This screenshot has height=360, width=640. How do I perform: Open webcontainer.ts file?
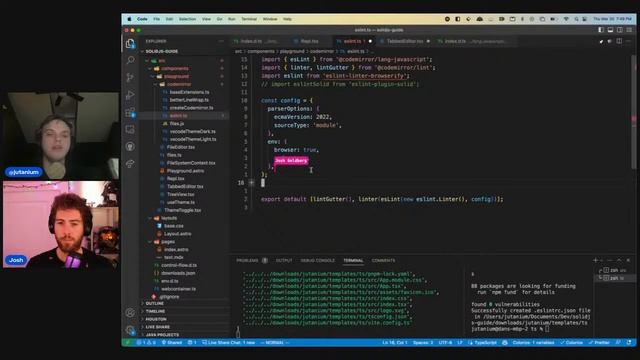point(178,289)
